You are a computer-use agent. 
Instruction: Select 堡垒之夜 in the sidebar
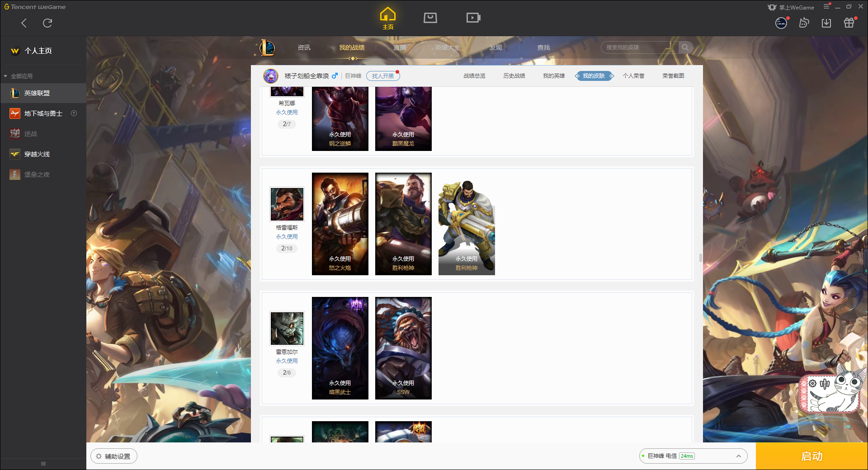tap(43, 174)
